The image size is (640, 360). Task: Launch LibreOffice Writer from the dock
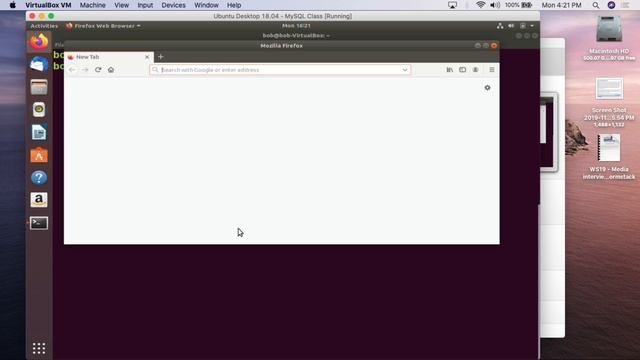(x=39, y=132)
